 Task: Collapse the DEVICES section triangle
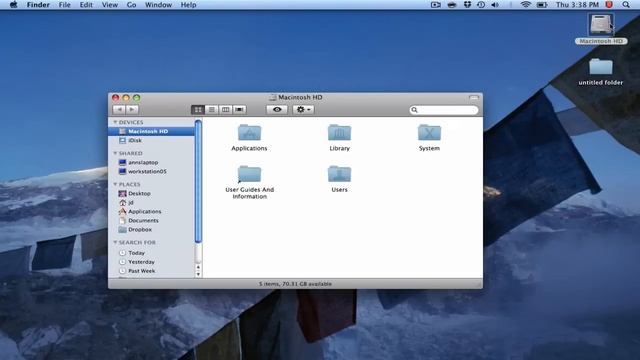[115, 122]
